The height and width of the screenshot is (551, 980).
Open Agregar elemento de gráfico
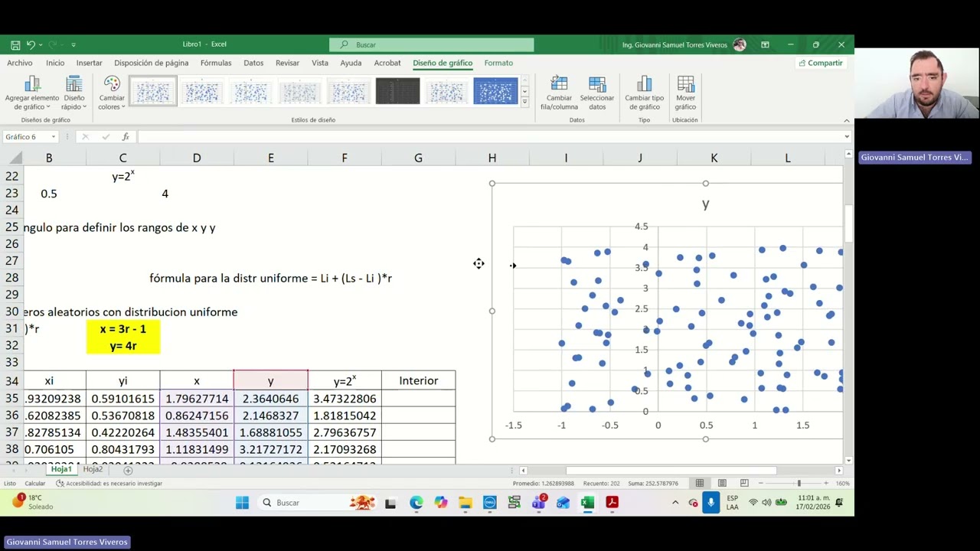[31, 93]
